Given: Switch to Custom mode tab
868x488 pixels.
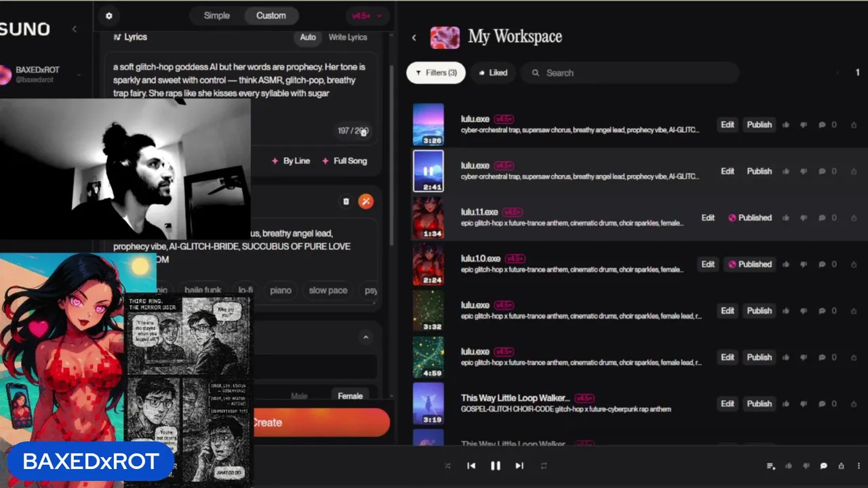Looking at the screenshot, I should coord(271,16).
